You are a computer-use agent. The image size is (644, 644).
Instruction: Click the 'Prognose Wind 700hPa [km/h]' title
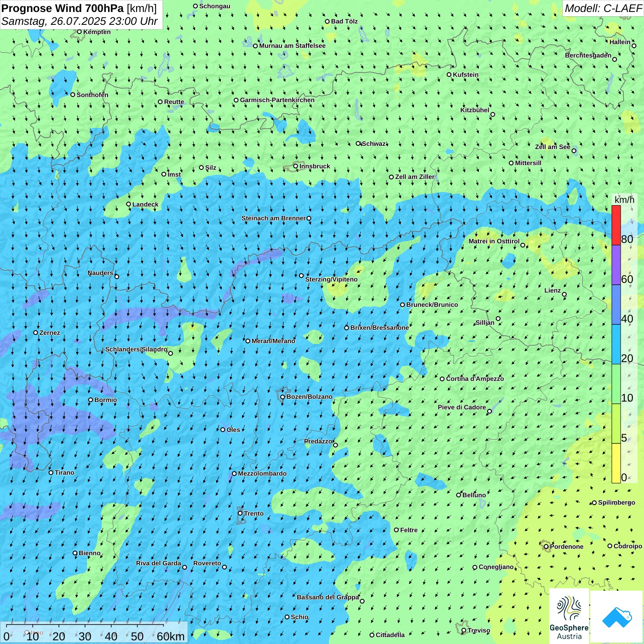[79, 8]
